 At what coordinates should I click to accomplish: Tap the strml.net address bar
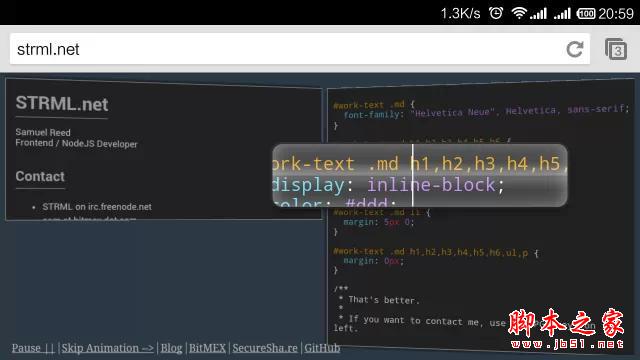click(300, 49)
